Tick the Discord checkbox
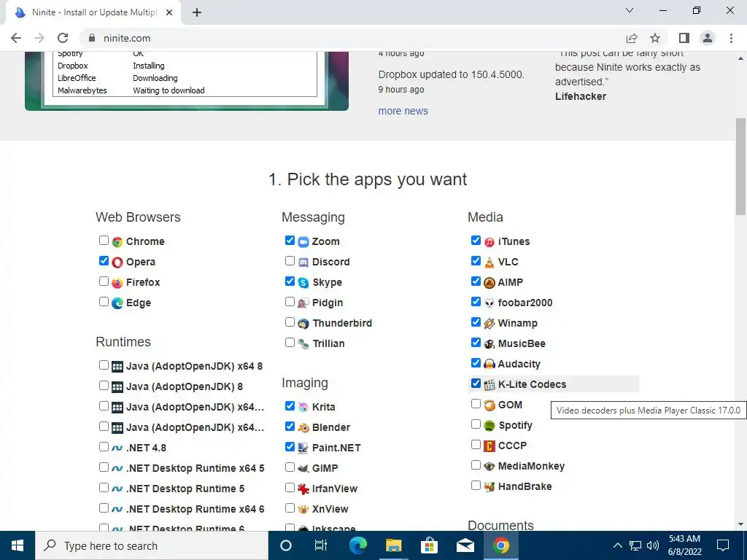This screenshot has width=747, height=560. click(290, 261)
